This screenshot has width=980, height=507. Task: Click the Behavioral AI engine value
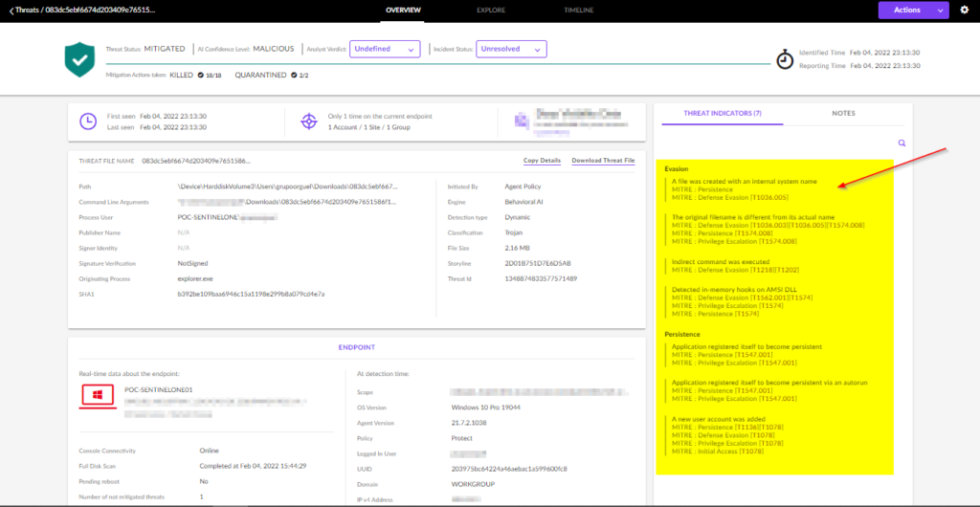[523, 202]
